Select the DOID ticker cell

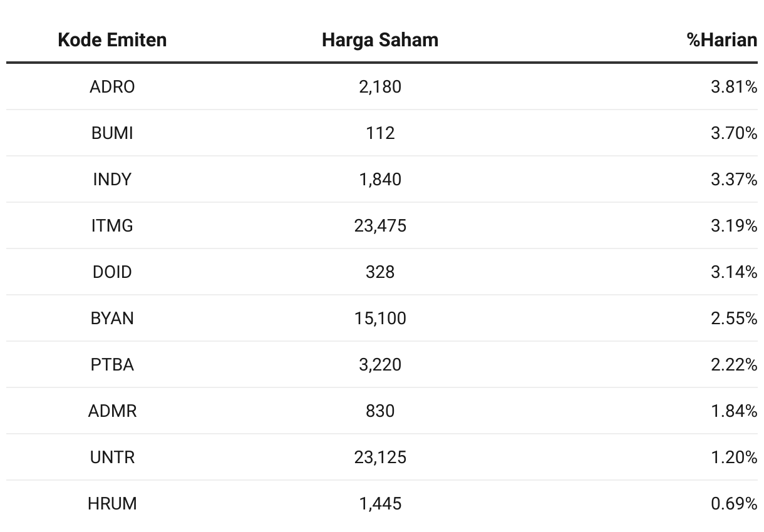click(112, 272)
